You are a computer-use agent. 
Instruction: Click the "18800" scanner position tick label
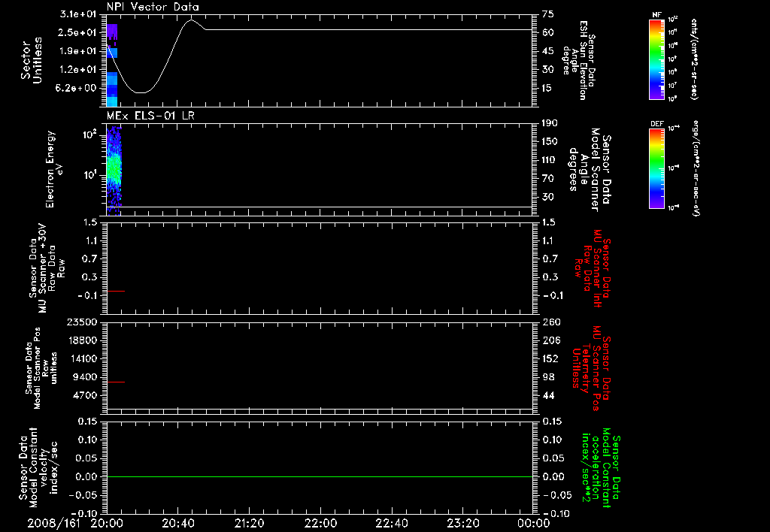(x=83, y=340)
